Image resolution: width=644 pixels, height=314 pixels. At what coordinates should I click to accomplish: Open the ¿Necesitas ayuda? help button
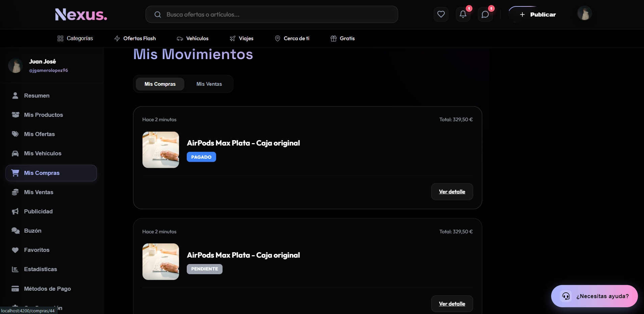[594, 296]
